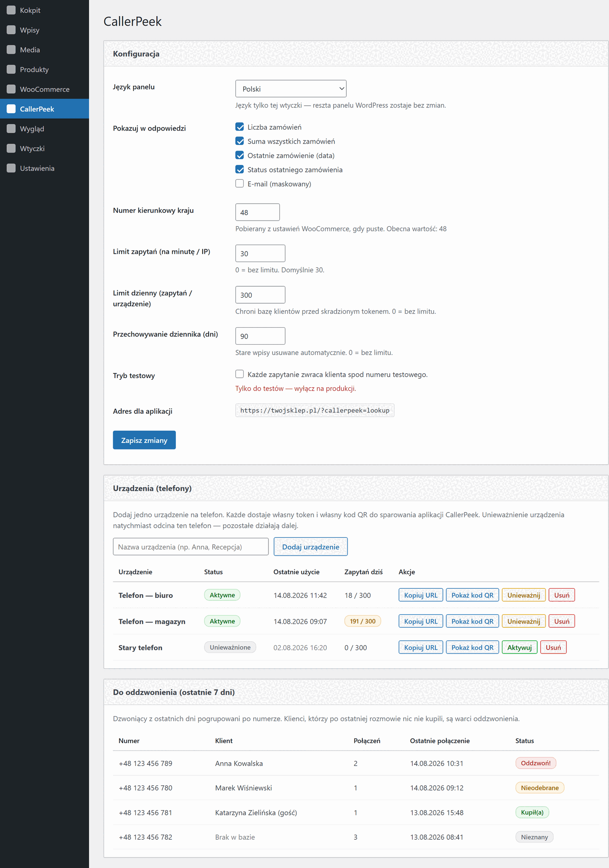Click Unieważnij for Telefon — magazyn
Viewport: 609px width, 868px height.
point(524,621)
